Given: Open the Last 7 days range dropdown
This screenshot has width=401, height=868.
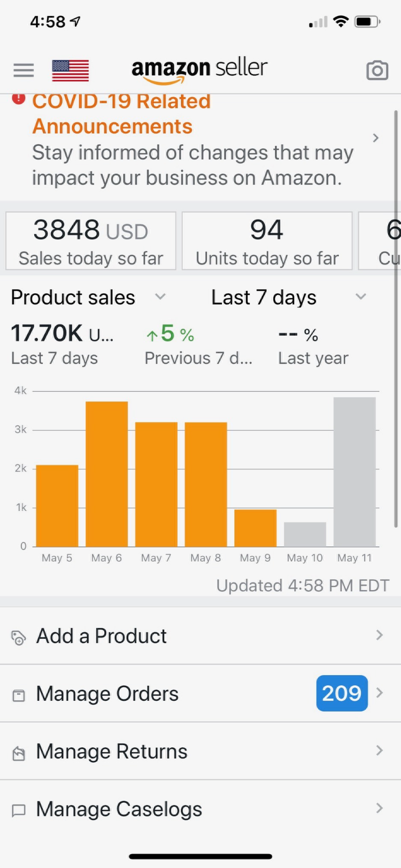Looking at the screenshot, I should pyautogui.click(x=361, y=297).
